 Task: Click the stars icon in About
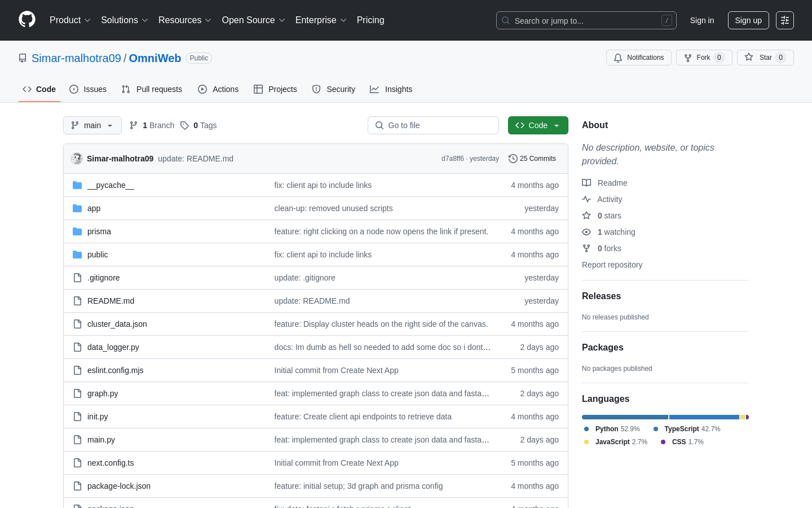(x=586, y=216)
